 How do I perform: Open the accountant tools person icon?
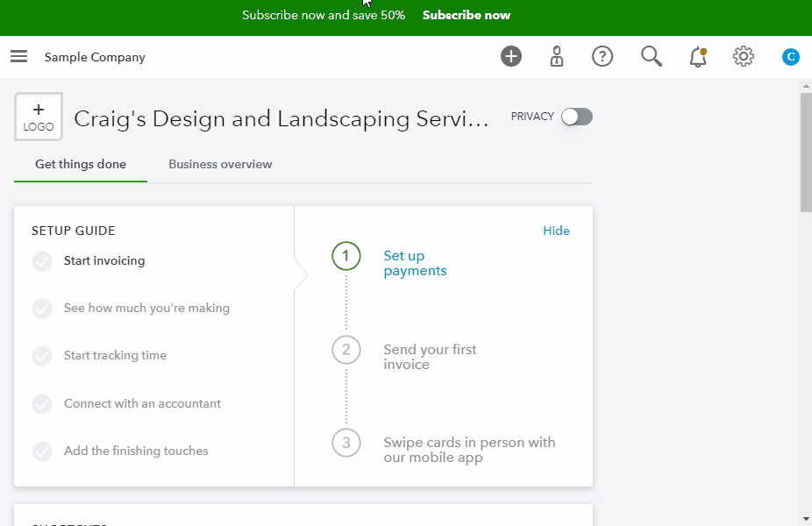pos(557,57)
